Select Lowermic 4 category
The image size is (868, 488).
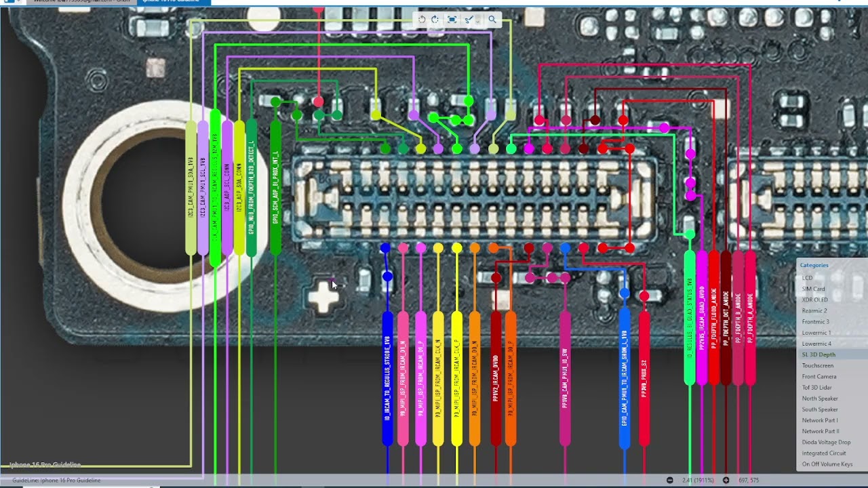click(816, 344)
